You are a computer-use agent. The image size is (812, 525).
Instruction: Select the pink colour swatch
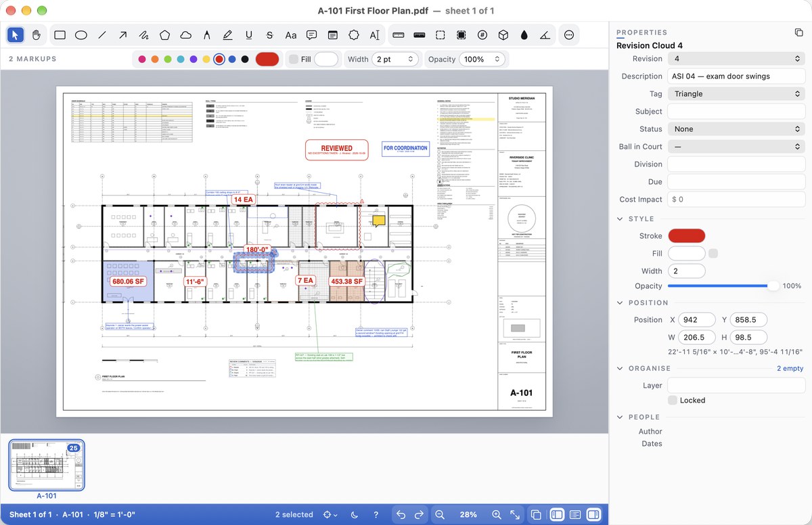point(142,60)
